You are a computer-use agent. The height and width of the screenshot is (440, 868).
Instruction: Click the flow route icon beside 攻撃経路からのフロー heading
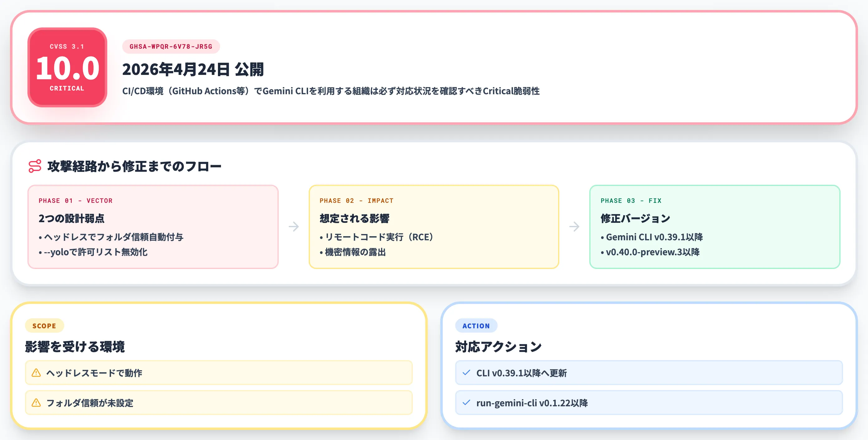pyautogui.click(x=35, y=166)
